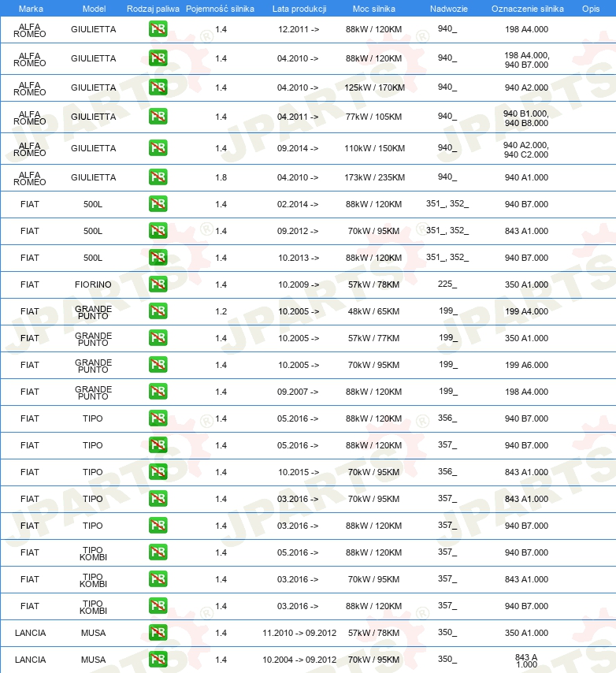Click petrol icon in Giulietta 04.2011 row
The height and width of the screenshot is (673, 616).
pos(158,117)
